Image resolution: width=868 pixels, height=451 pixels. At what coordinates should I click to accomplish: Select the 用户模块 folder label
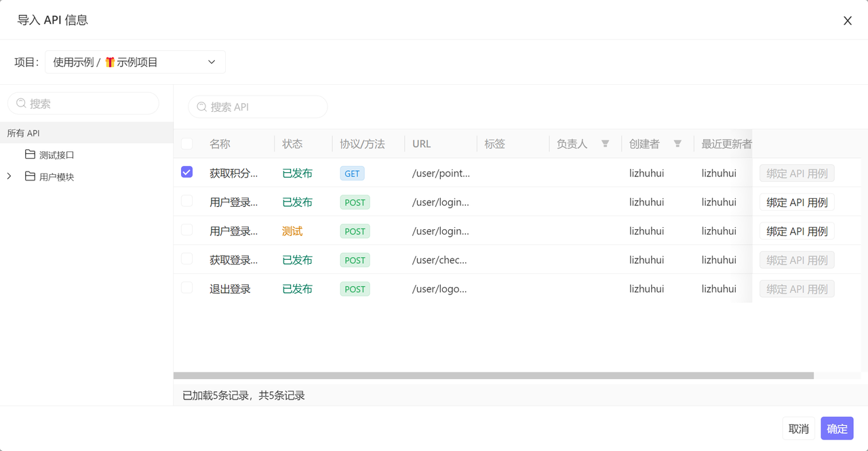tap(57, 177)
